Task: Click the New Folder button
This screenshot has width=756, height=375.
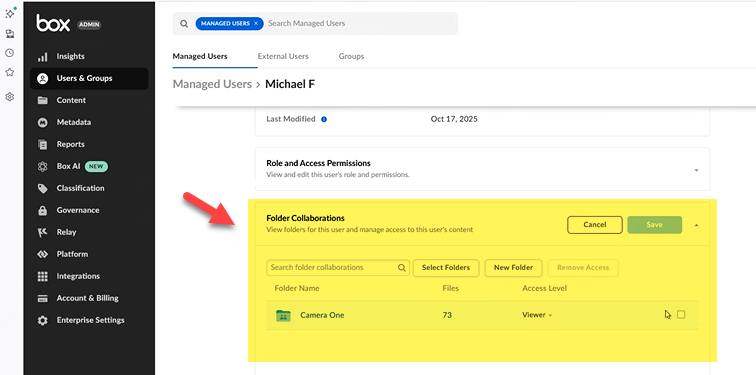Action: 513,268
